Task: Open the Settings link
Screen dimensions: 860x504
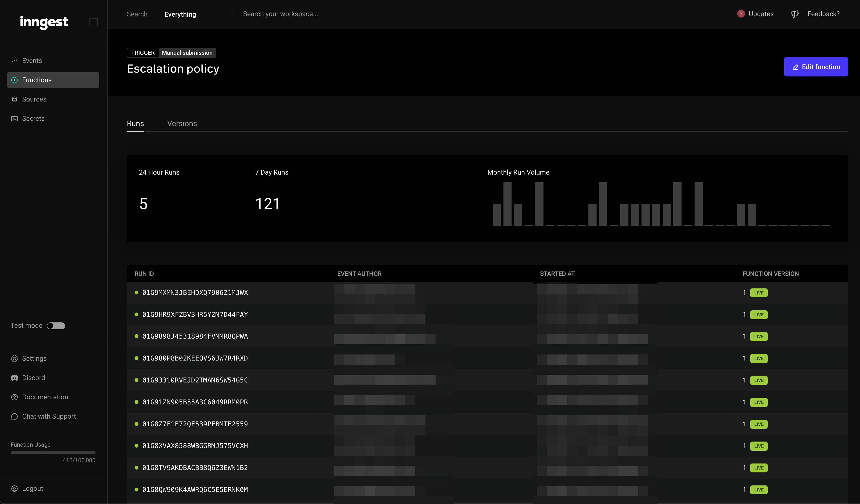Action: point(34,359)
